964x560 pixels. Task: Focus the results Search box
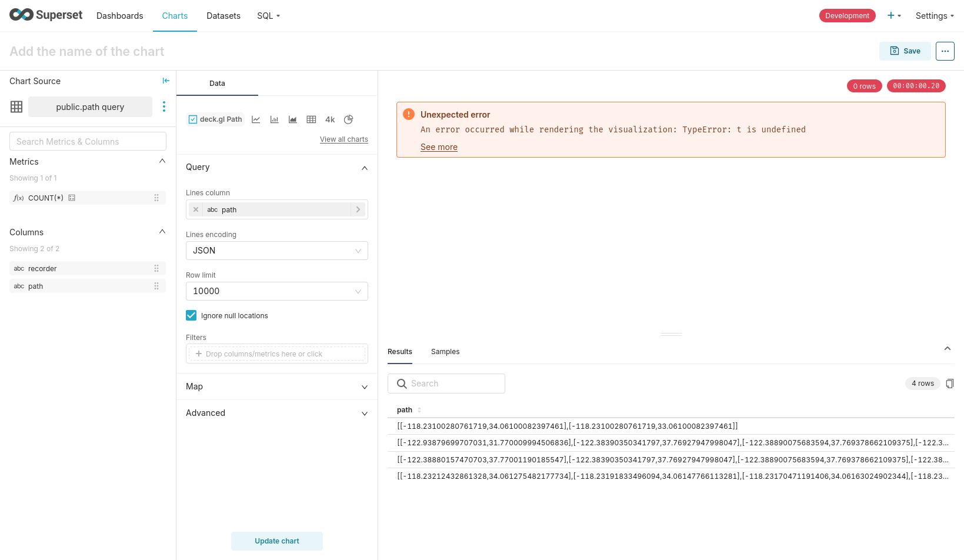pyautogui.click(x=446, y=384)
